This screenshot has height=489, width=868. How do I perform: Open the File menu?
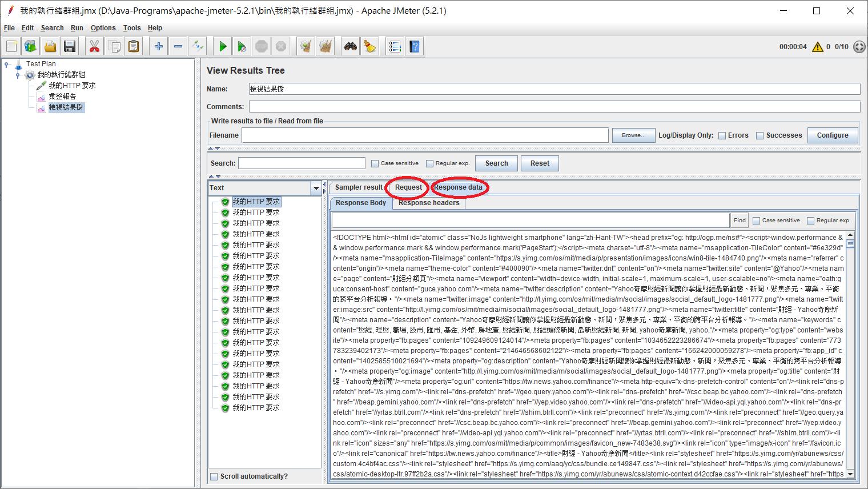[9, 27]
